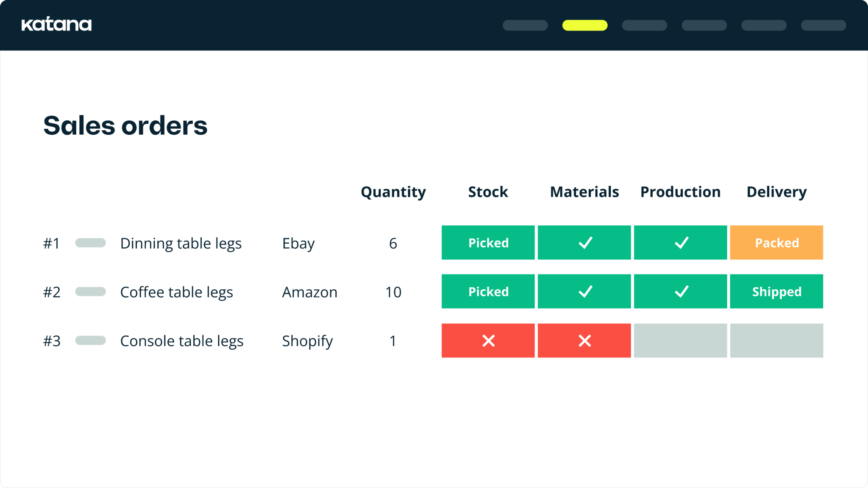
Task: Open the first navigation item in header
Action: (525, 25)
